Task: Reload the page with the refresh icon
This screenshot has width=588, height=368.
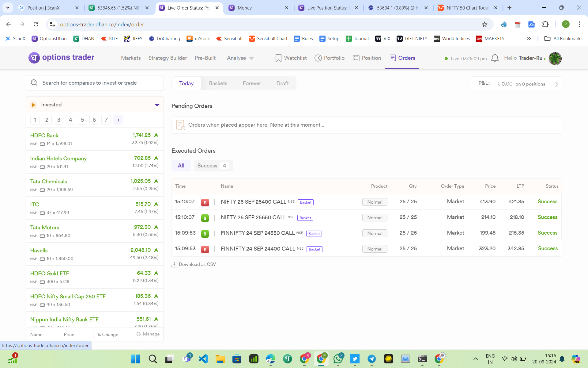Action: coord(36,24)
